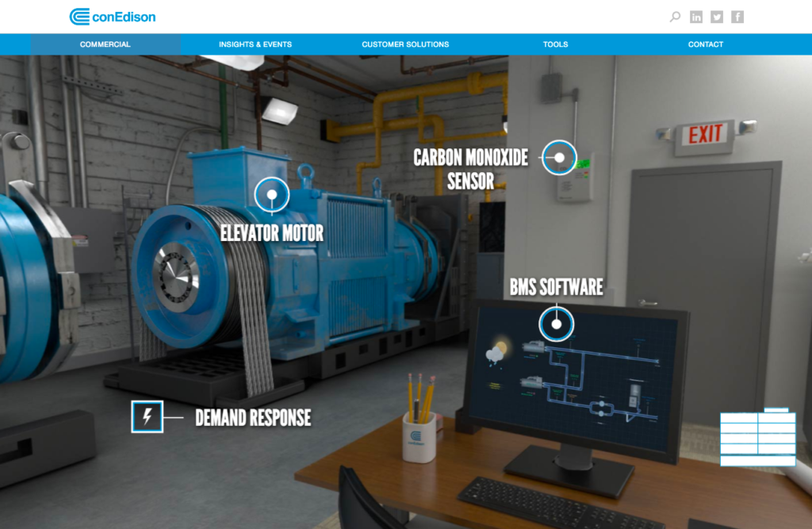Click the computer monitor showing the BMS diagram

coord(573,377)
